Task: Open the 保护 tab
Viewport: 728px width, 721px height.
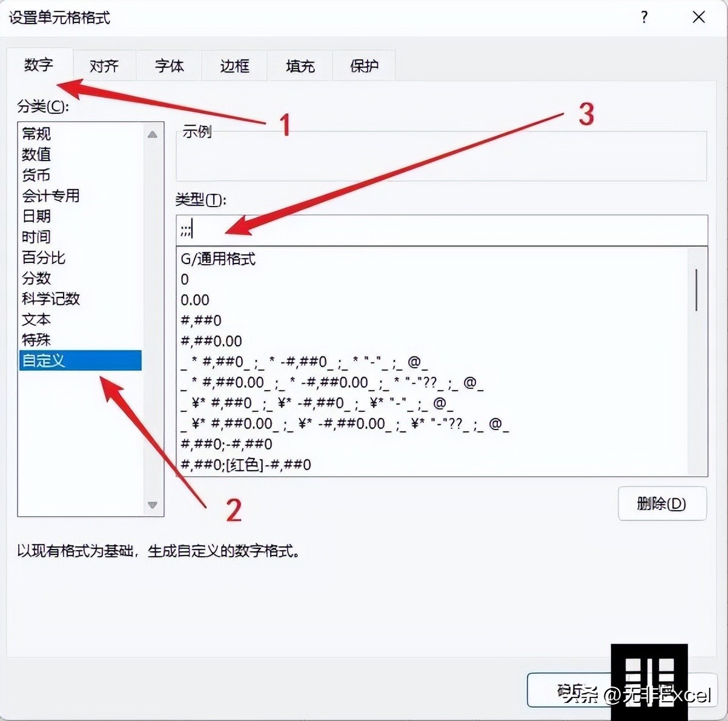Action: click(x=365, y=65)
